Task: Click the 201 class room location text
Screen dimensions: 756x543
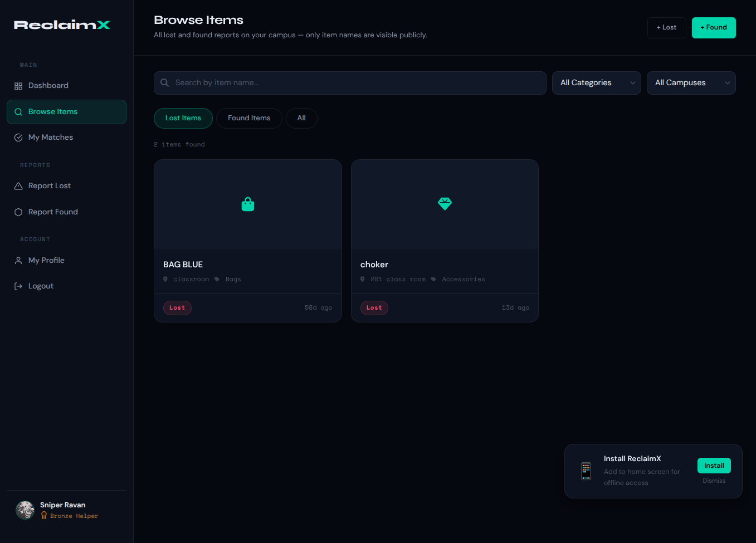Action: tap(398, 280)
